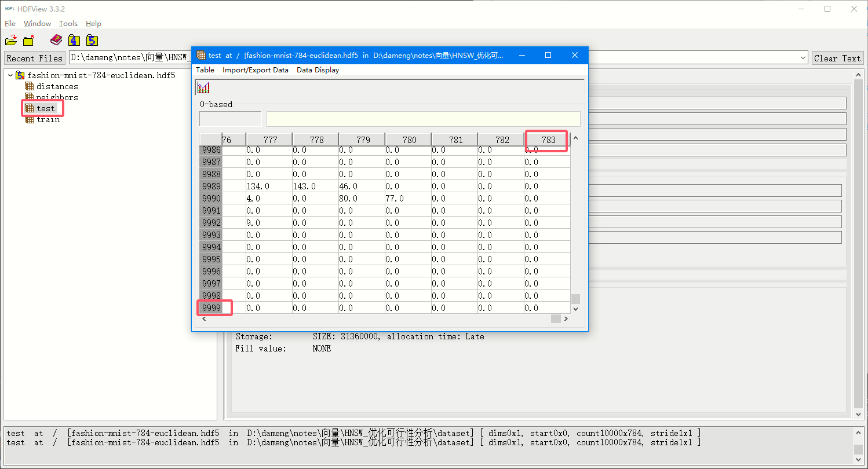
Task: Select column header 780 in the table
Action: pos(409,140)
